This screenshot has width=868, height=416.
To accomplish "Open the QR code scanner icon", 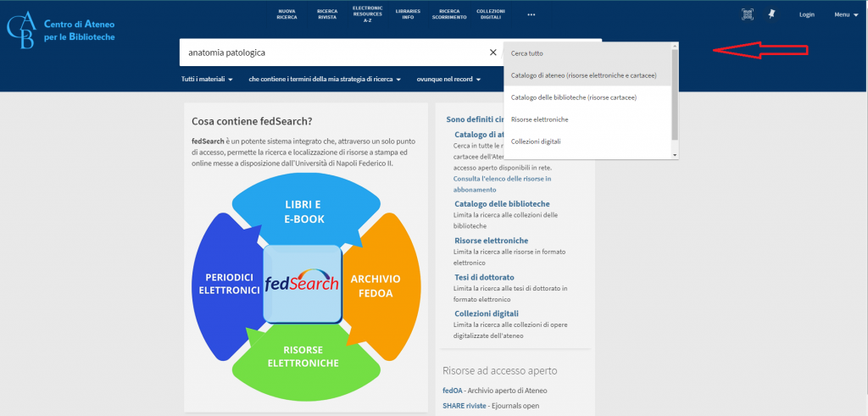I will 747,14.
